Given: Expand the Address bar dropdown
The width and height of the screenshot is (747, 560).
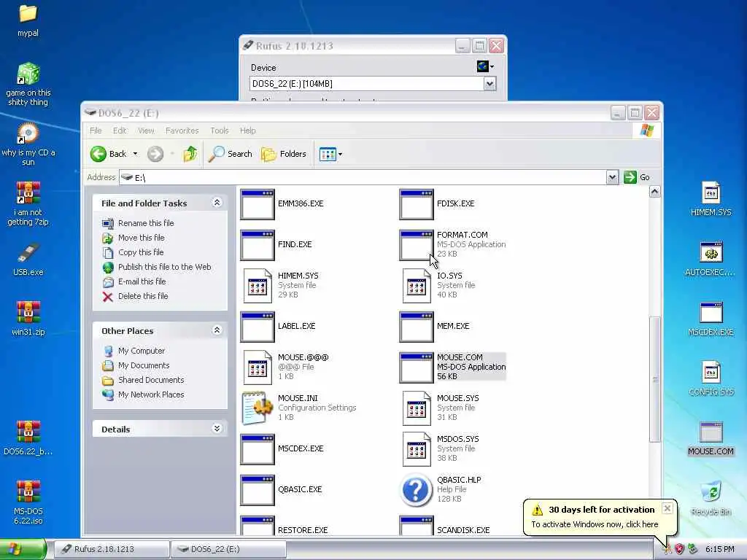Looking at the screenshot, I should (612, 178).
